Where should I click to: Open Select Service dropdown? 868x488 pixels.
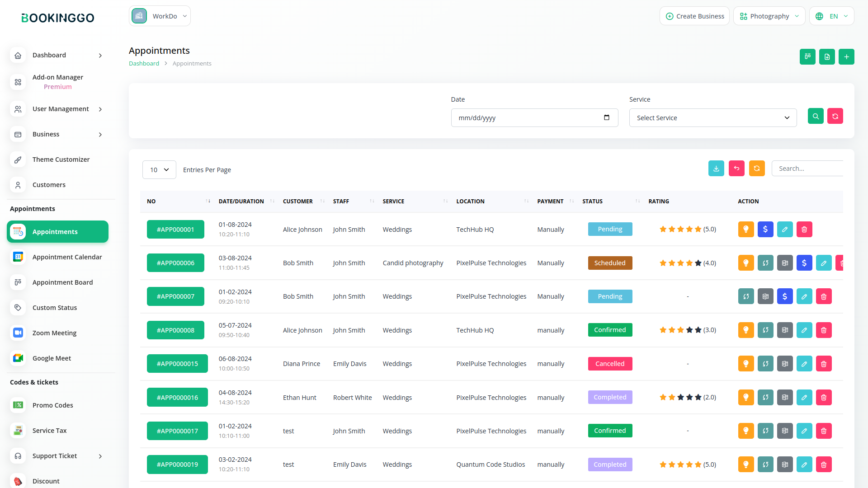[x=712, y=118]
